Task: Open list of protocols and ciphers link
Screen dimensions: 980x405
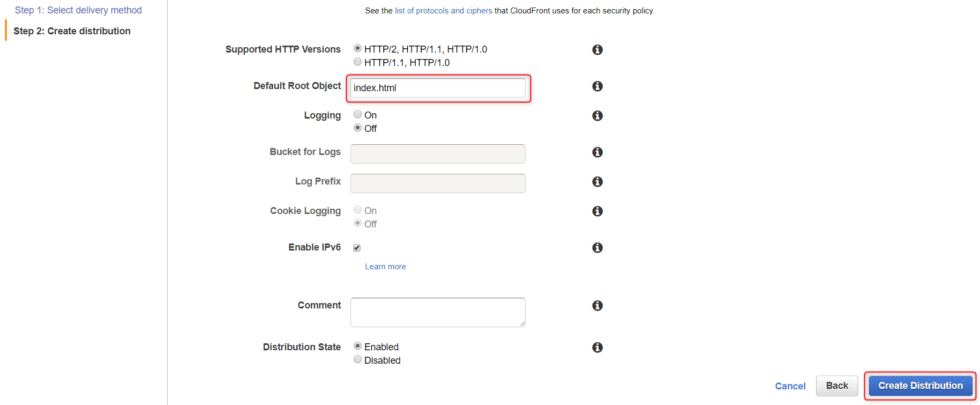Action: pyautogui.click(x=444, y=11)
